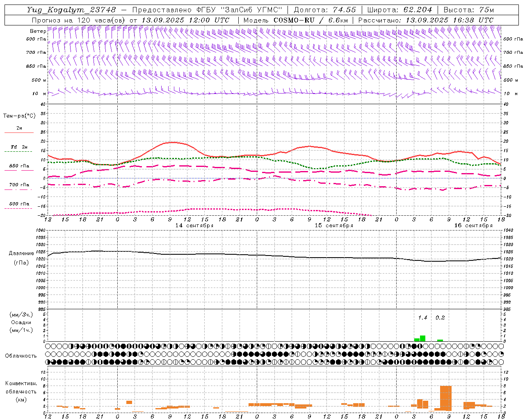Click the tallest orange convective cloud bar
This screenshot has height=420, width=525.
(446, 398)
